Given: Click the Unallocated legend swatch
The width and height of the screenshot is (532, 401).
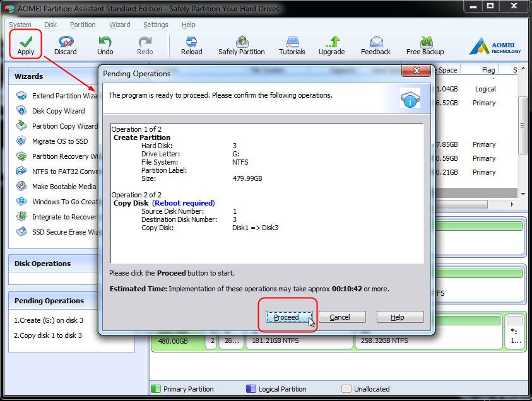Looking at the screenshot, I should pyautogui.click(x=346, y=389).
